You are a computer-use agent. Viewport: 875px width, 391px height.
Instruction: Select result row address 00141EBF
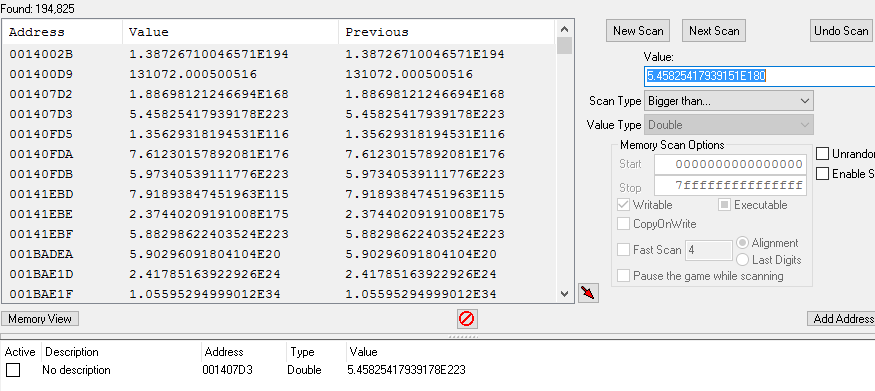[41, 234]
